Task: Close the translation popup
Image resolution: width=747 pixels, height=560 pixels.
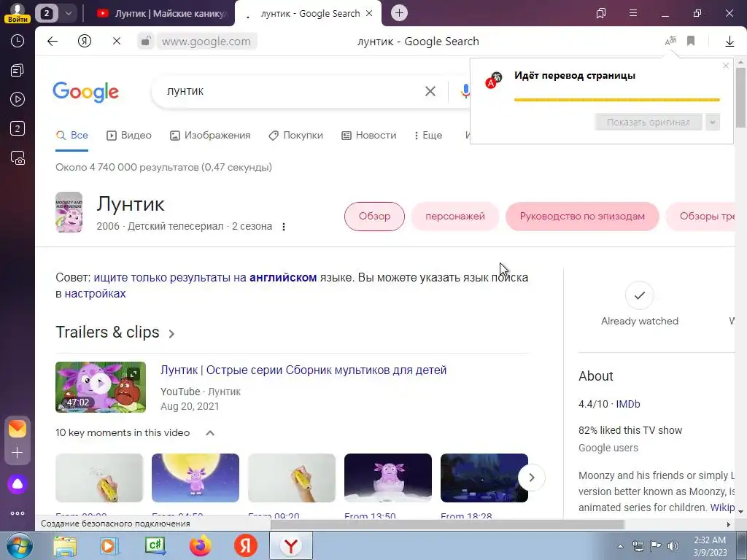Action: coord(726,66)
